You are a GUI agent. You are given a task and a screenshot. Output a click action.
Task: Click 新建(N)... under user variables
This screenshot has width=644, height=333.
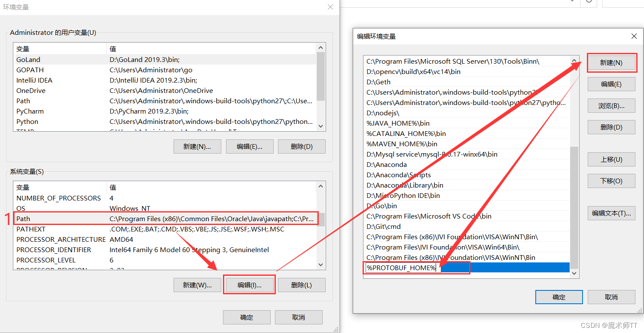[197, 147]
